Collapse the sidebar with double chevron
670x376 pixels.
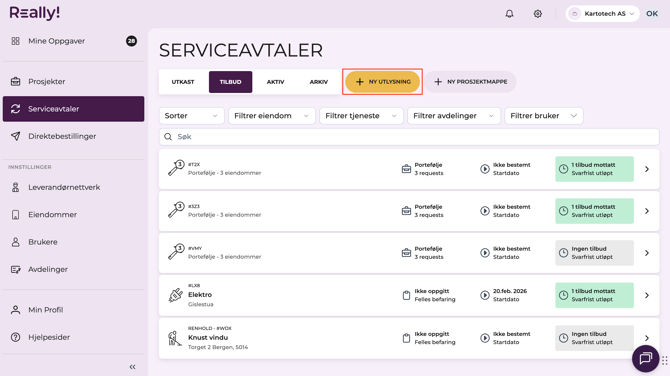(132, 367)
